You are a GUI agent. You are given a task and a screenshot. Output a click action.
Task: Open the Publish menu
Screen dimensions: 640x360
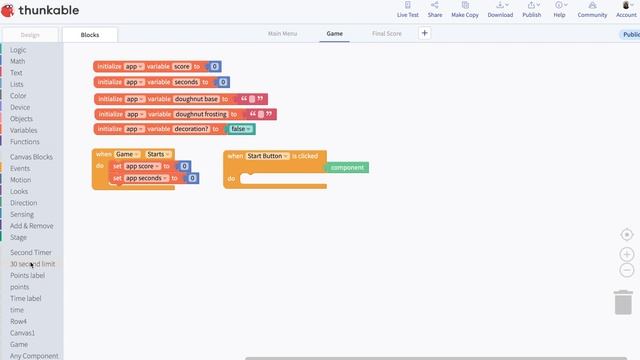point(532,9)
